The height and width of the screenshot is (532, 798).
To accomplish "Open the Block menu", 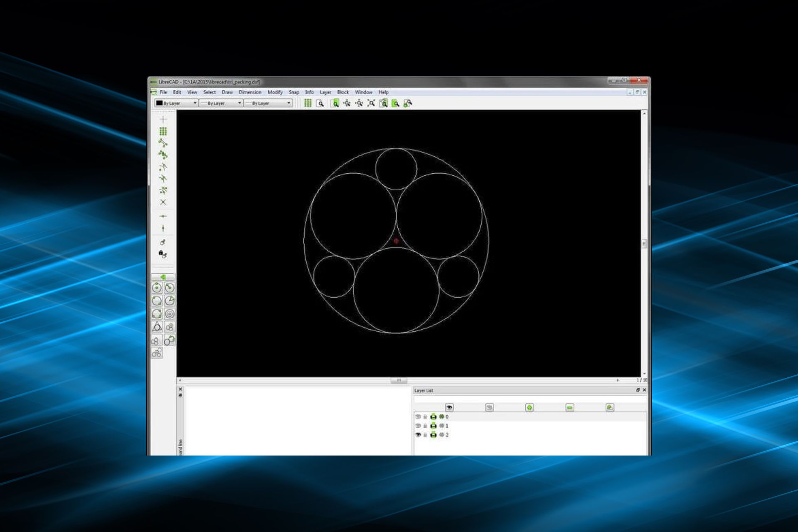I will click(343, 92).
